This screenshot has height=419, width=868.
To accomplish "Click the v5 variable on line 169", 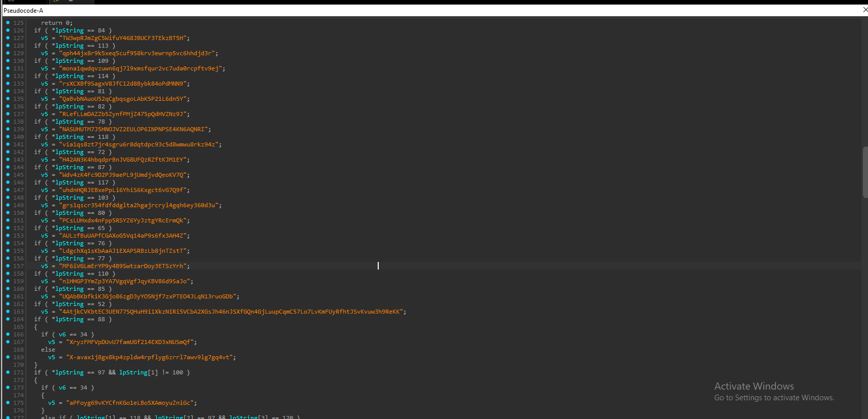I will click(52, 357).
